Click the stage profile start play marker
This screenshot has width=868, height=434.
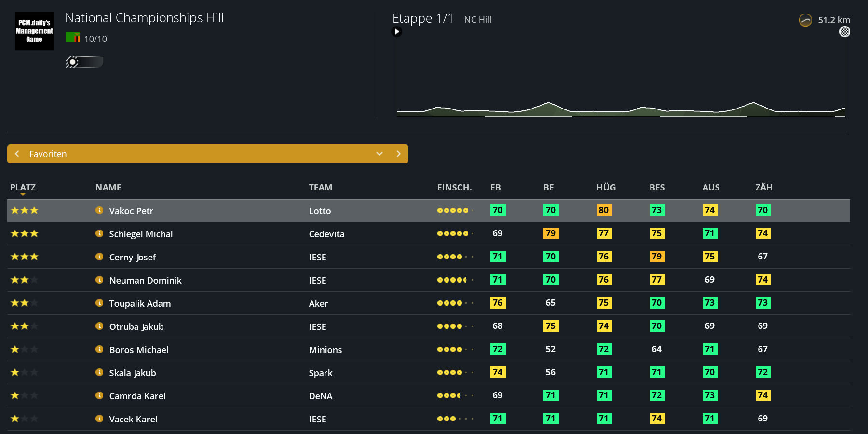[397, 32]
